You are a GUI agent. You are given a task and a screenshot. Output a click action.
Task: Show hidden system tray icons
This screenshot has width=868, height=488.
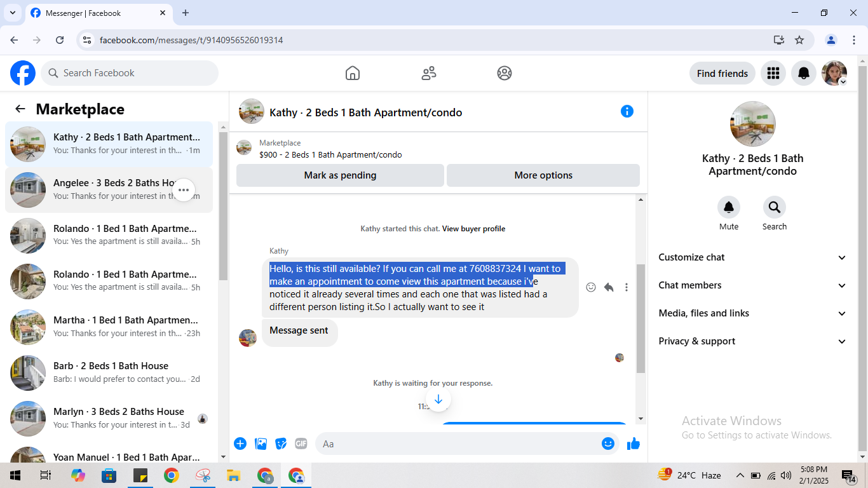point(740,475)
